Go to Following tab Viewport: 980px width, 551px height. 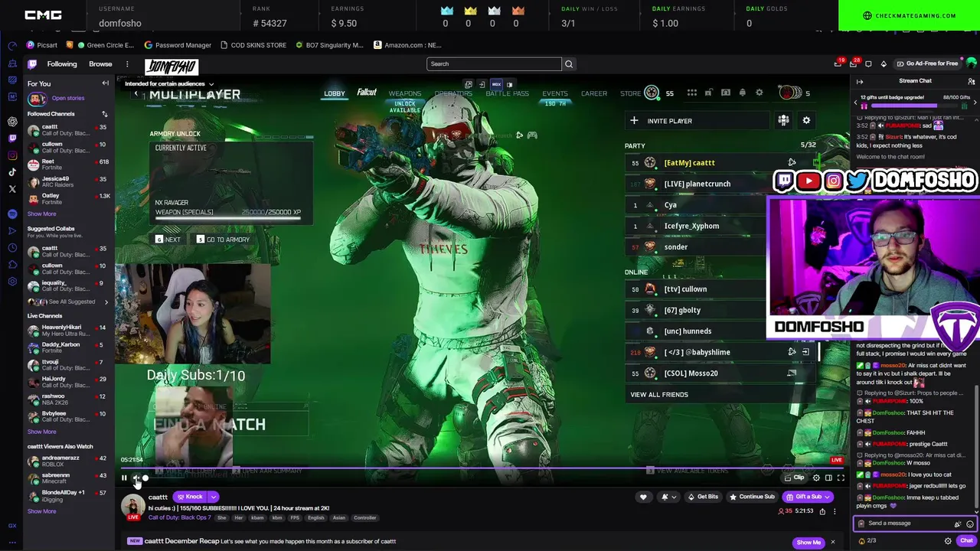click(x=62, y=64)
